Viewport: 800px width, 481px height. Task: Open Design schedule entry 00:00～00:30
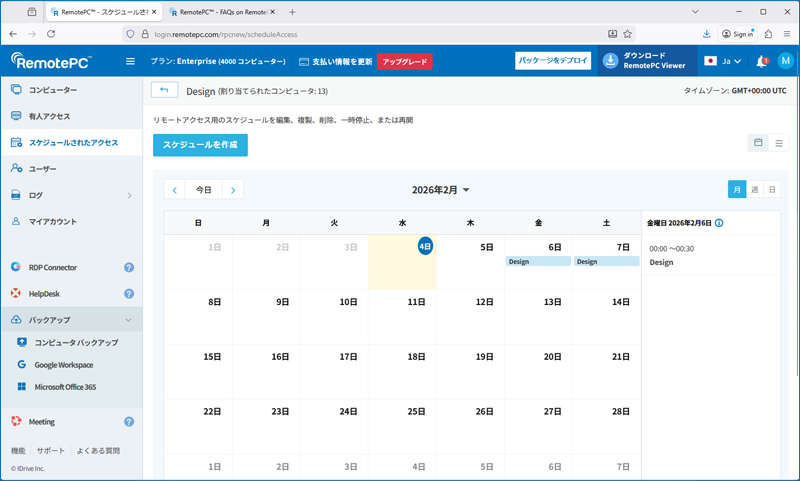tap(711, 256)
